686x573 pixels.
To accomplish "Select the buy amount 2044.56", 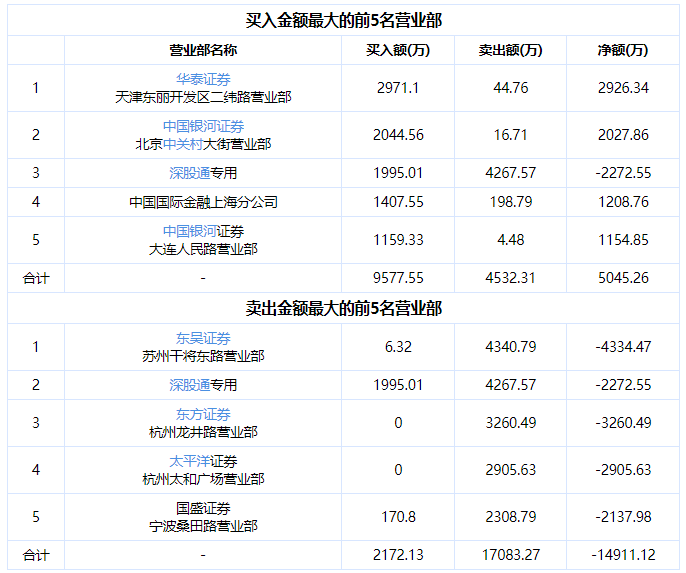I will click(398, 135).
